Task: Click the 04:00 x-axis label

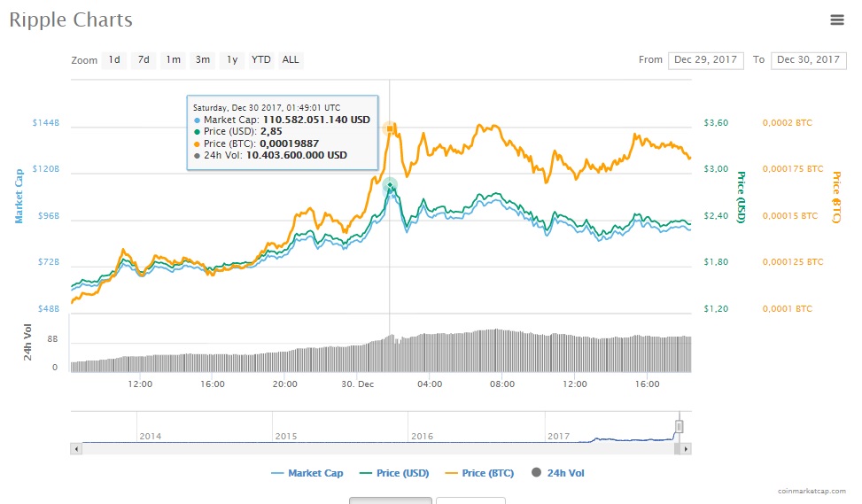Action: 430,384
